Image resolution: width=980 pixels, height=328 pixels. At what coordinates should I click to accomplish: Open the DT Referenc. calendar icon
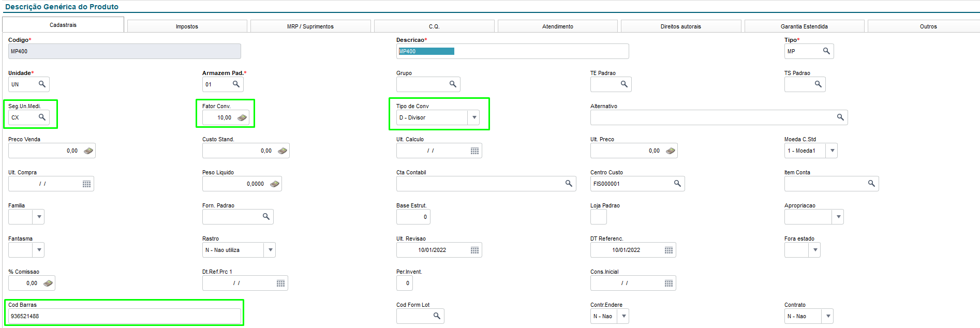(x=669, y=250)
